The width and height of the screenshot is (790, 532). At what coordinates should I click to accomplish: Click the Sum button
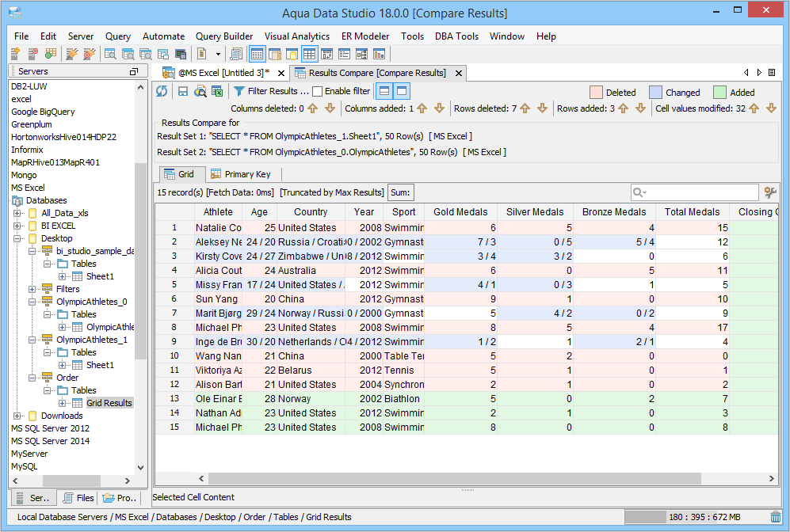click(x=400, y=192)
